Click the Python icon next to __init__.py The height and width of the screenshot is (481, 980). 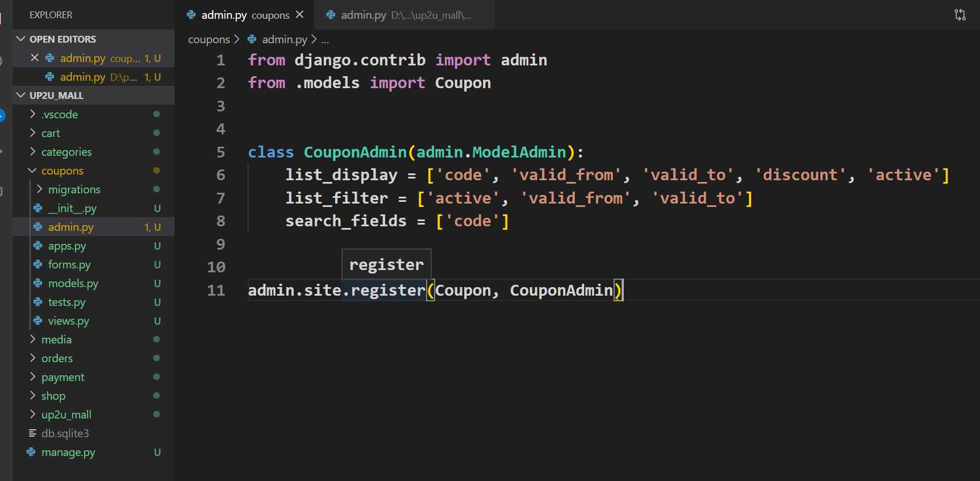pos(38,208)
